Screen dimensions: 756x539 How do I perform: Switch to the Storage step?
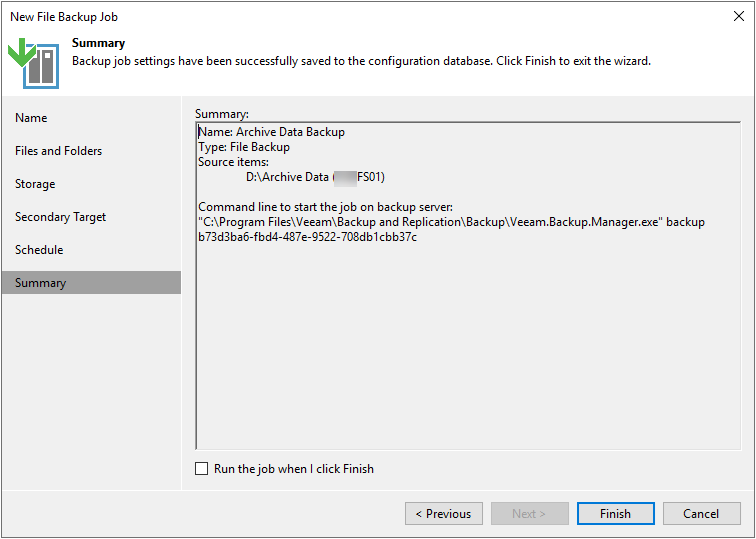pyautogui.click(x=35, y=184)
